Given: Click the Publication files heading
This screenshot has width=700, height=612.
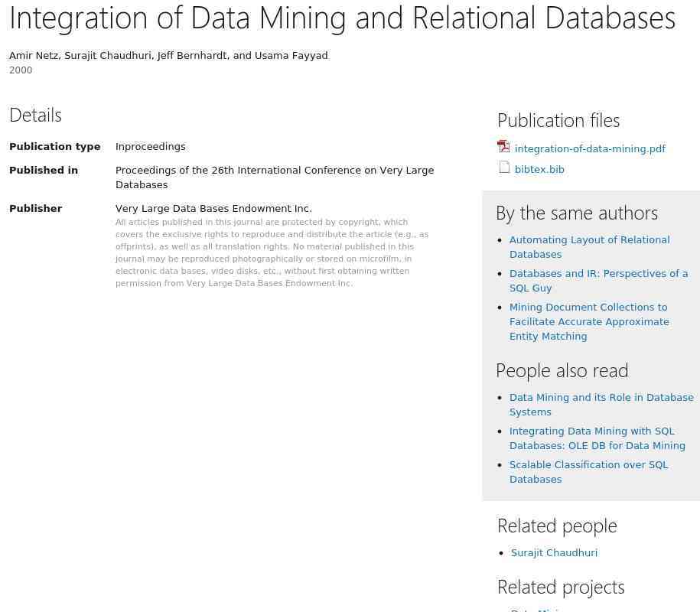Looking at the screenshot, I should pyautogui.click(x=558, y=121).
